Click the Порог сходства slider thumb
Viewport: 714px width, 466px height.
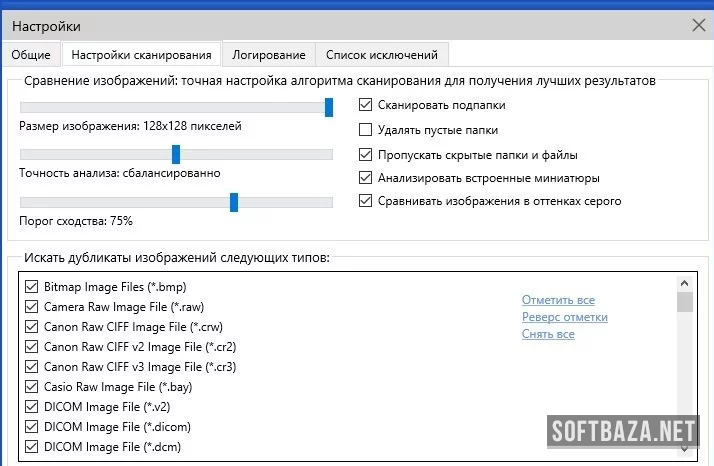[234, 202]
